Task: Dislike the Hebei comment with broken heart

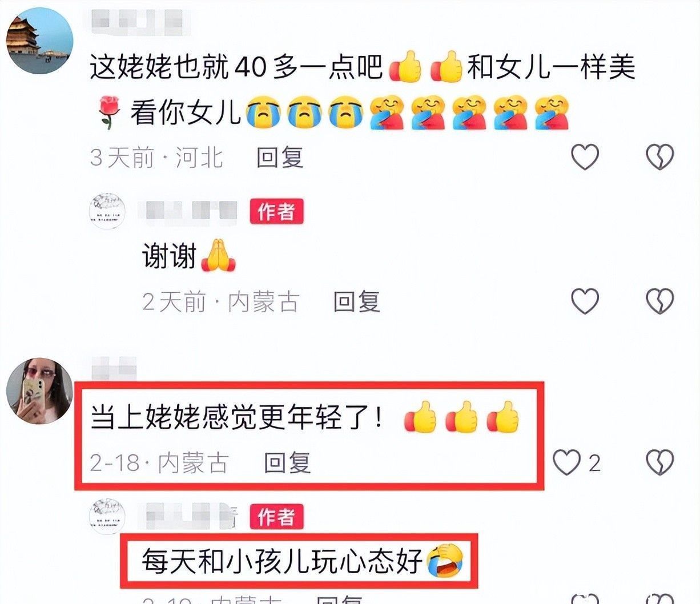Action: pyautogui.click(x=659, y=157)
